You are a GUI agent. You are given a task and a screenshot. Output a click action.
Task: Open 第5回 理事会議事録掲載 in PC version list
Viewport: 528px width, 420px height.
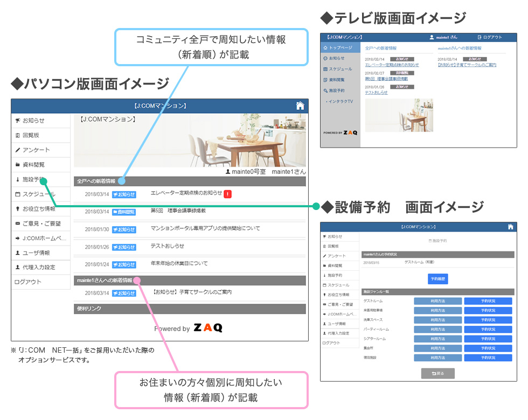(x=178, y=211)
